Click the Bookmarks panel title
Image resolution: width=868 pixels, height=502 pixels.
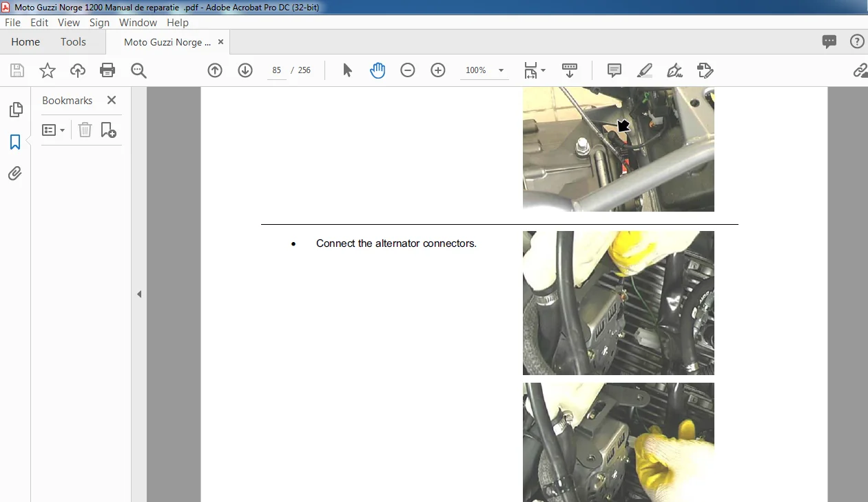click(x=67, y=101)
